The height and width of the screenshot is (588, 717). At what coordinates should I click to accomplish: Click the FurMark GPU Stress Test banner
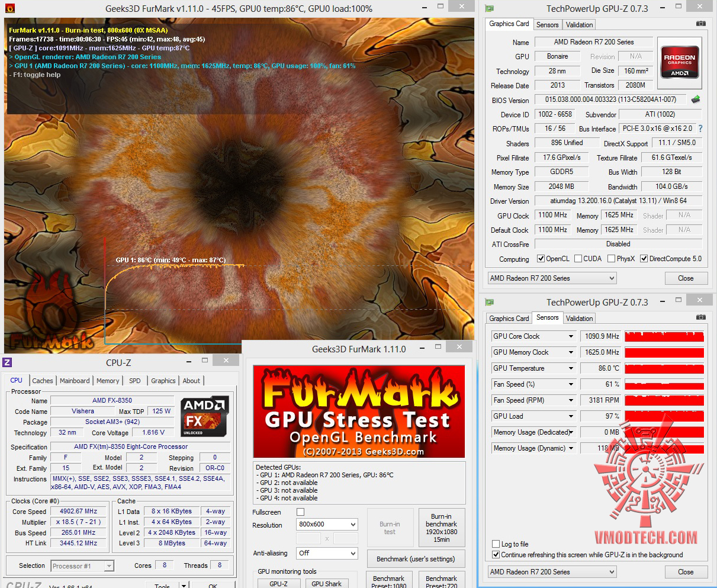pos(359,412)
